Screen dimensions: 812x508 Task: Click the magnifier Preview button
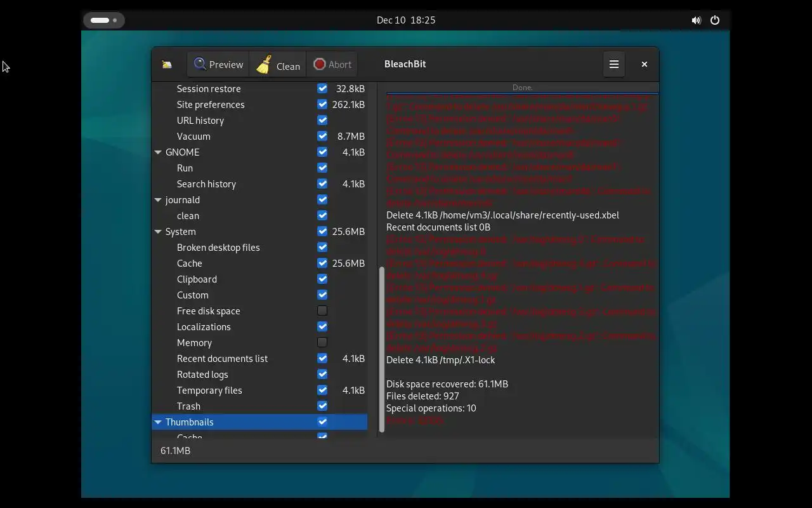point(218,64)
